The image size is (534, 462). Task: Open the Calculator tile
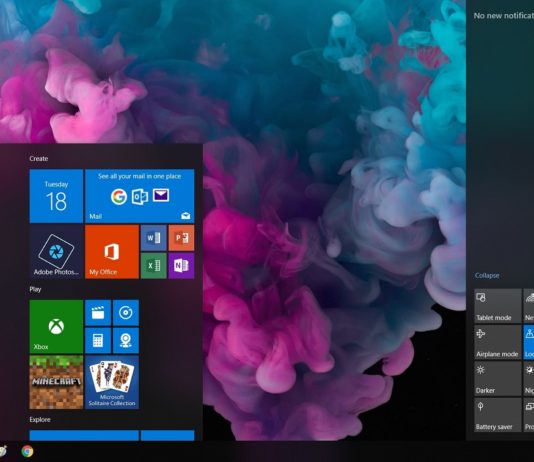click(98, 340)
